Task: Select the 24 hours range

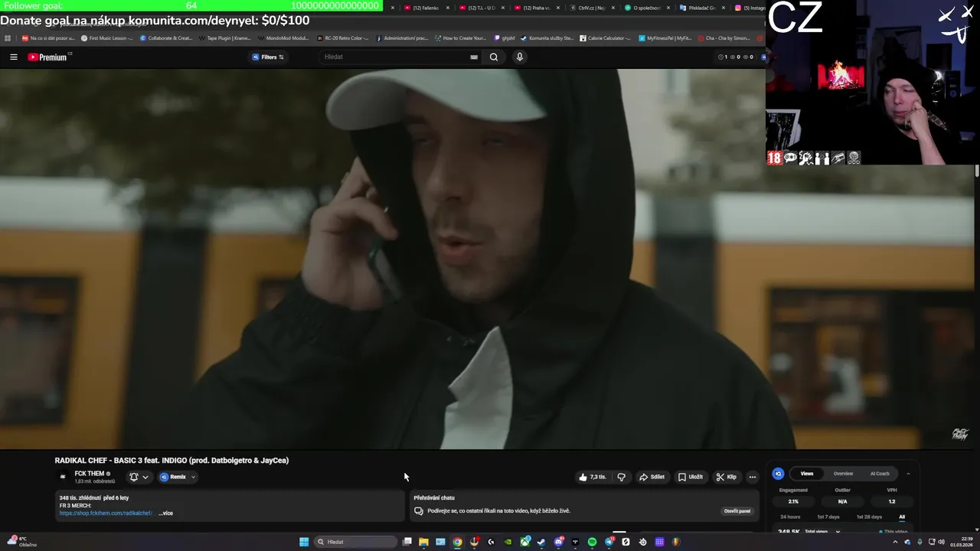Action: point(790,517)
